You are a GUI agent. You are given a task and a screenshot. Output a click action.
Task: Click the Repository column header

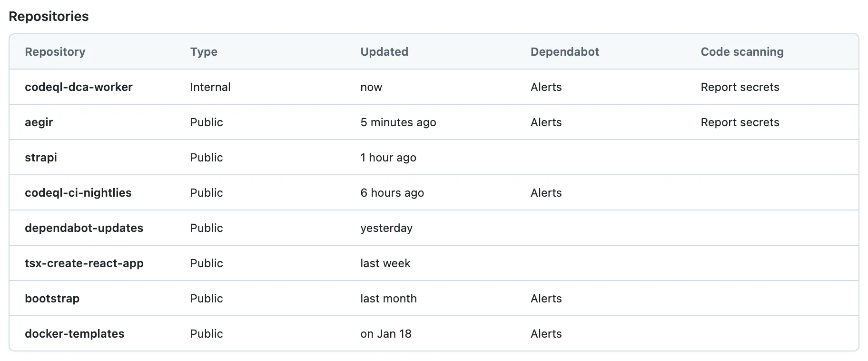click(55, 52)
